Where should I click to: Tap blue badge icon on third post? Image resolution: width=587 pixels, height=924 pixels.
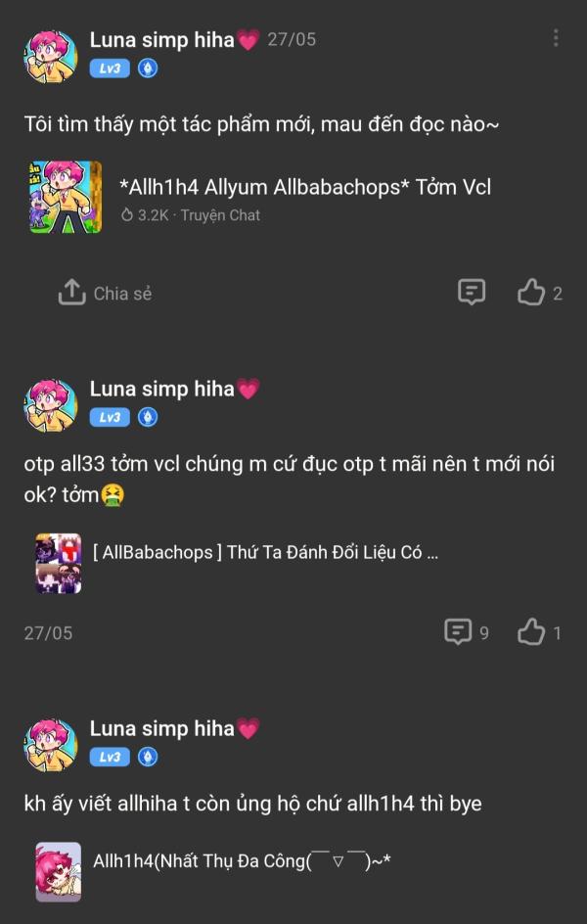click(x=148, y=757)
